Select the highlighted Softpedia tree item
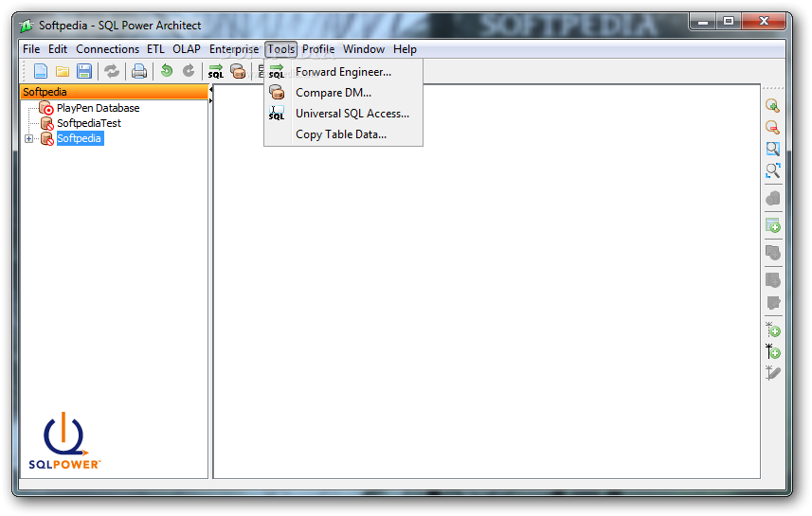 pos(80,138)
